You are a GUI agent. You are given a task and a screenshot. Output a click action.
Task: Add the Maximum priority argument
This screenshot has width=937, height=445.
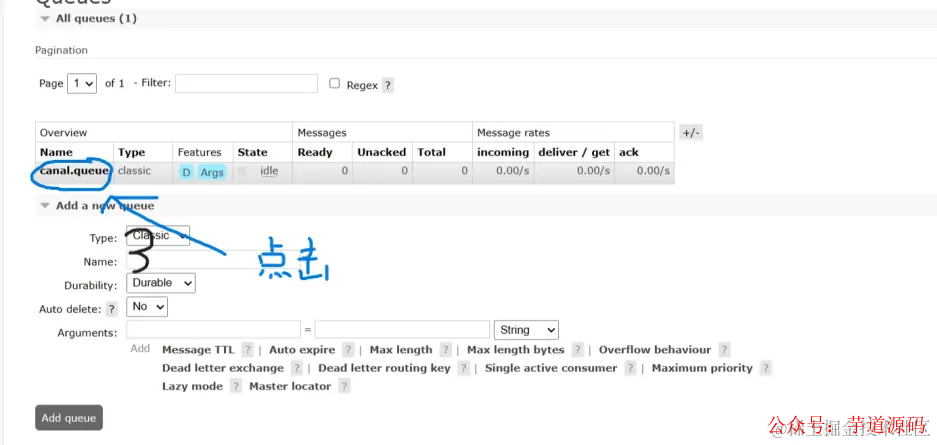pyautogui.click(x=702, y=368)
